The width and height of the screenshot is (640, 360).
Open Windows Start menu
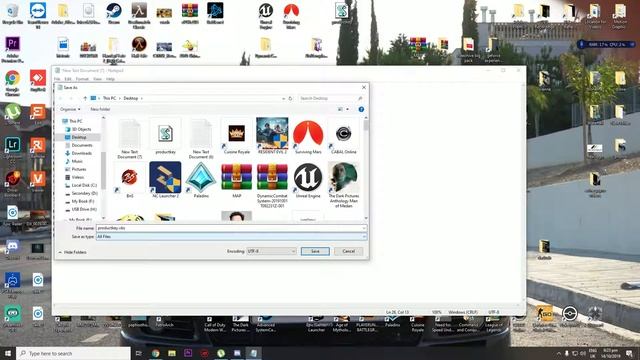pos(8,353)
